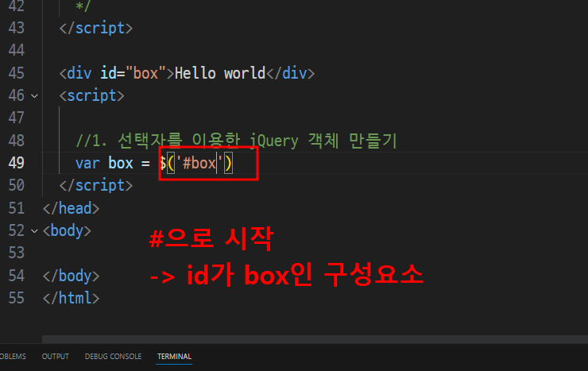588x371 pixels.
Task: Open the PROBLEMS panel tab
Action: point(13,357)
